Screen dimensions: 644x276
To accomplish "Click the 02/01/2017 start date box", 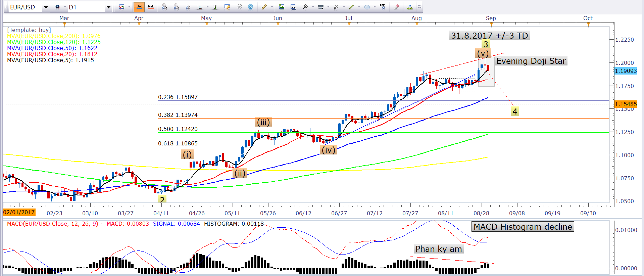I will pos(19,212).
